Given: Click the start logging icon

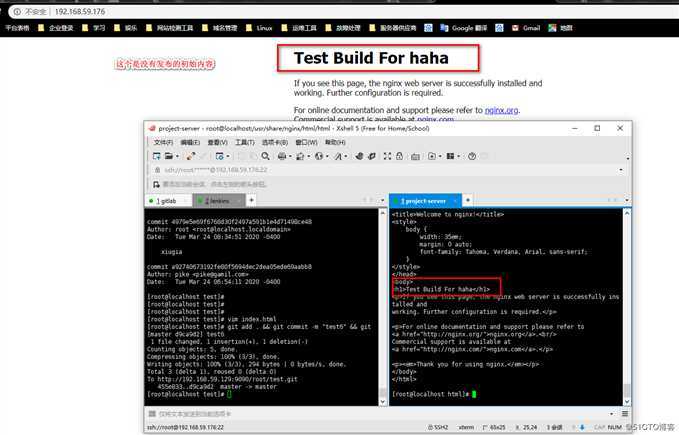Looking at the screenshot, I should 432,156.
